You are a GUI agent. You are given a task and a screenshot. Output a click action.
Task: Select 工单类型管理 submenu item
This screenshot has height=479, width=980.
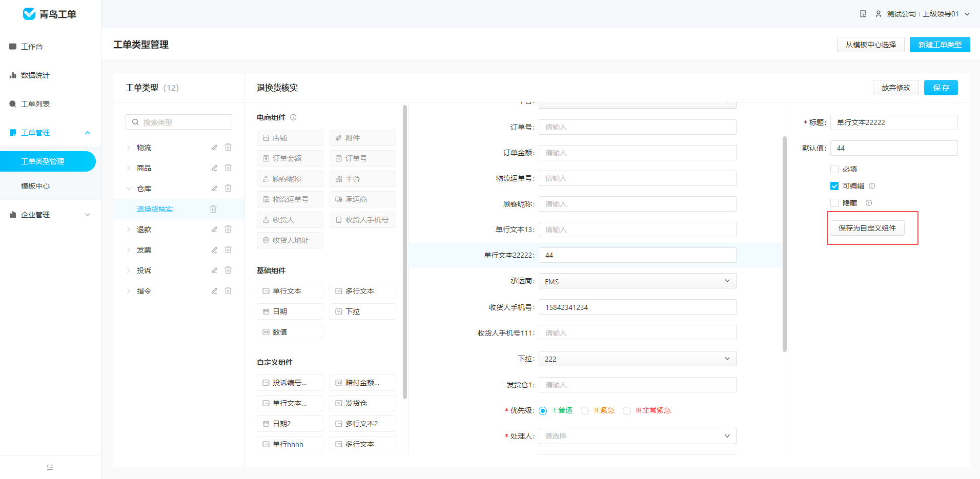(x=48, y=161)
